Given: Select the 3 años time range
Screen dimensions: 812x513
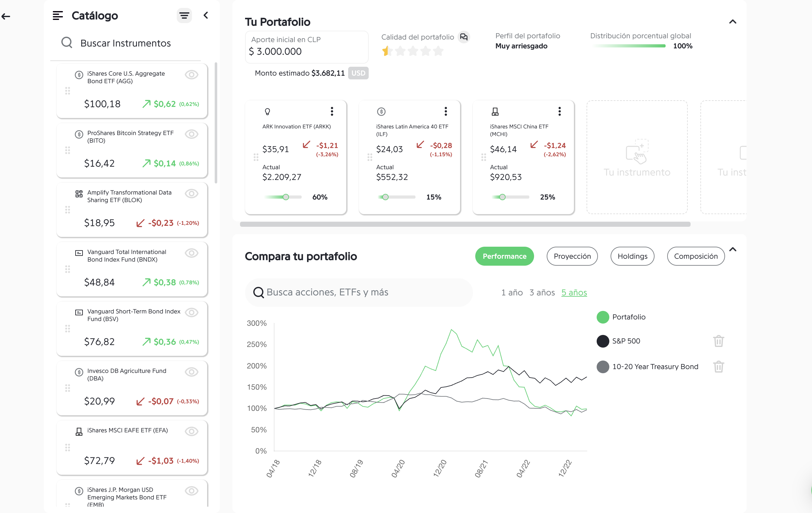Looking at the screenshot, I should 542,293.
